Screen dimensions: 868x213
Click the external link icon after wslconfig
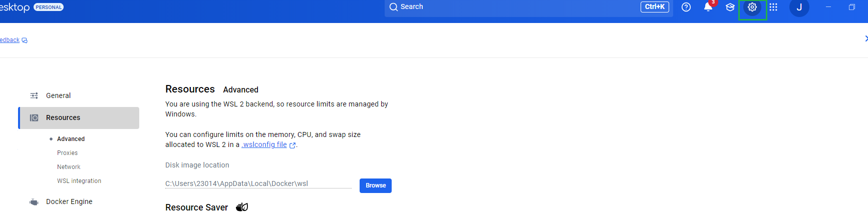pos(293,145)
